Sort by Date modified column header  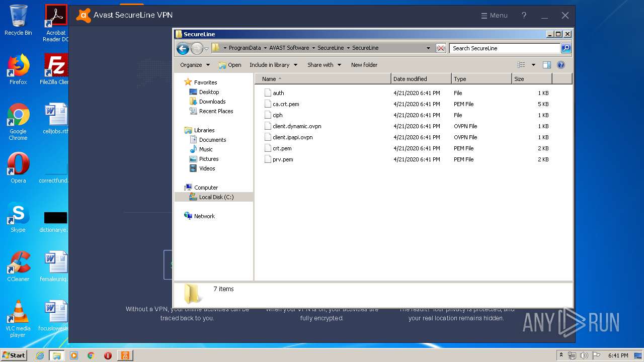421,79
